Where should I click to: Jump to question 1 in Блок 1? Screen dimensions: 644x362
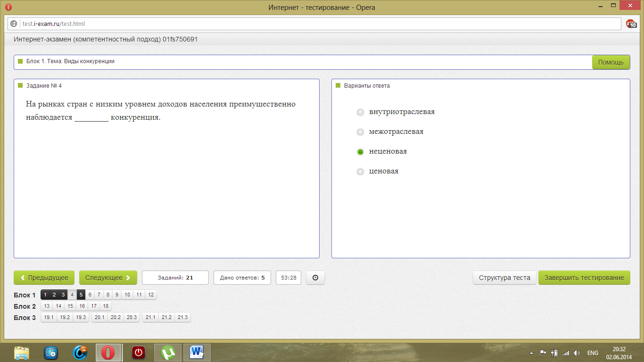pyautogui.click(x=45, y=295)
